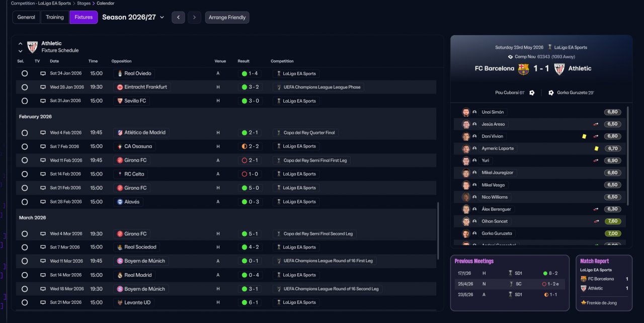This screenshot has height=323, width=644.
Task: Click the goal ball icon beside Pou Cubarsí
Action: pos(532,93)
